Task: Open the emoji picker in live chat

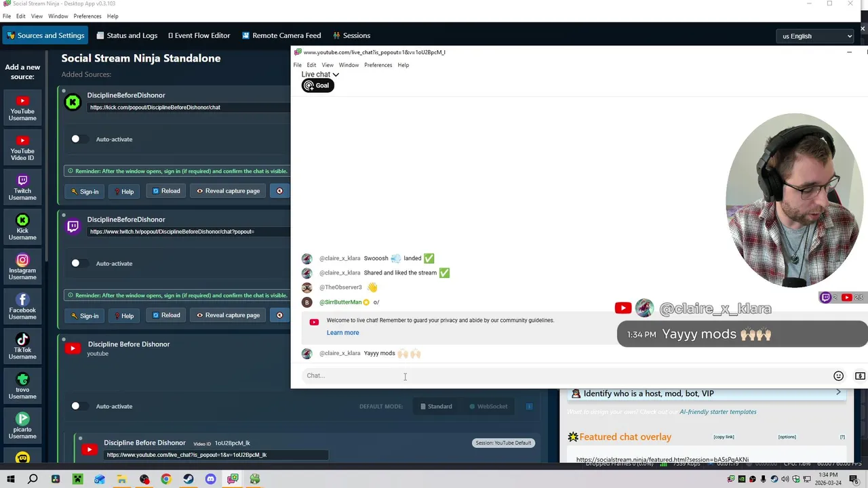Action: click(838, 375)
